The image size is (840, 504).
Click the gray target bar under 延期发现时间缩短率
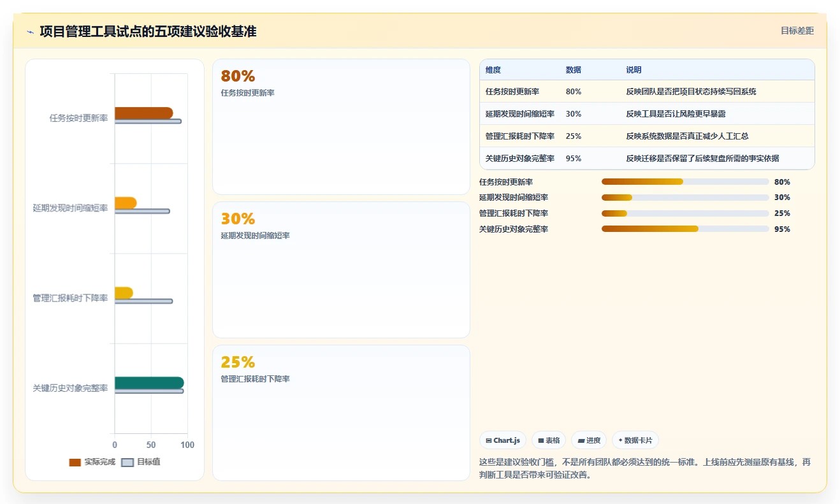point(142,211)
